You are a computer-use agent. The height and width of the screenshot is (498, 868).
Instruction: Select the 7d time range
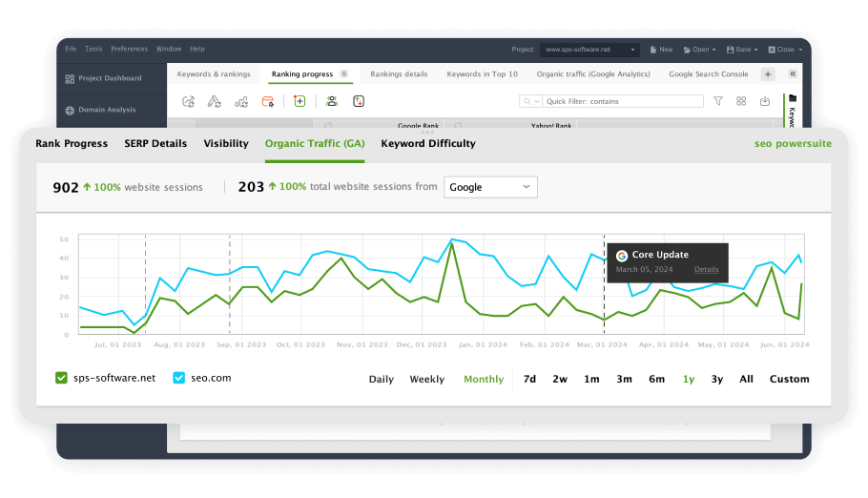coord(529,379)
